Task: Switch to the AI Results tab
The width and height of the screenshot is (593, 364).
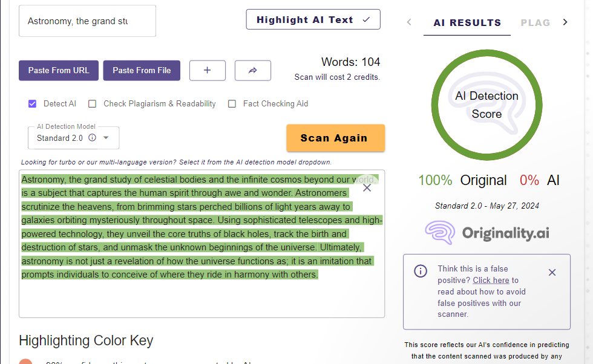Action: (467, 23)
